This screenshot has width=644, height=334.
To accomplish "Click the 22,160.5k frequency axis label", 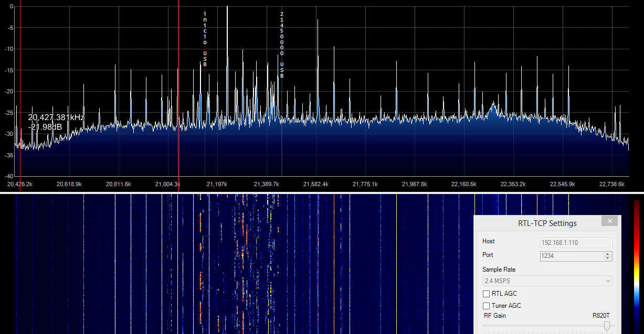I will coord(464,184).
